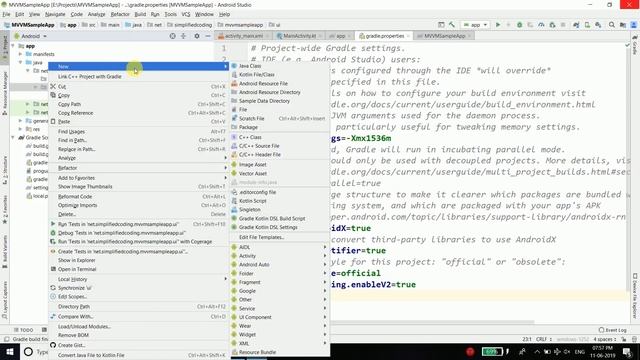This screenshot has width=640, height=360.
Task: Choose C/C++ Source File entry
Action: click(280, 146)
